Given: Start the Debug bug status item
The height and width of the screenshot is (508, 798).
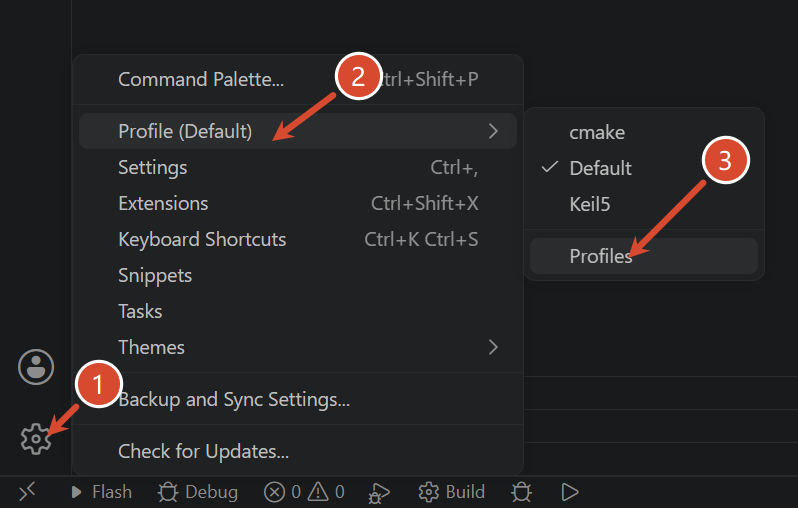Looking at the screenshot, I should (x=197, y=492).
